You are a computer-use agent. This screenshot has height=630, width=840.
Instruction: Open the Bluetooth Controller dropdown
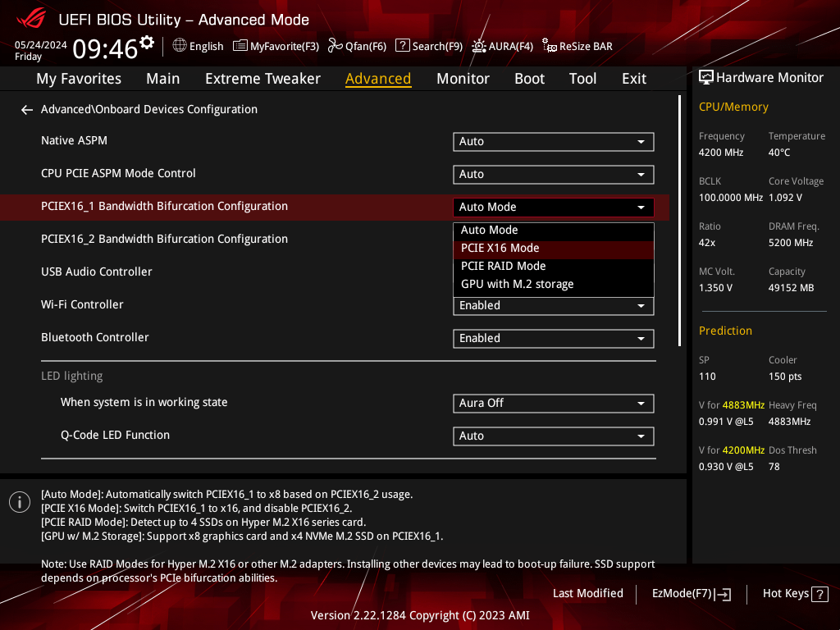[554, 339]
